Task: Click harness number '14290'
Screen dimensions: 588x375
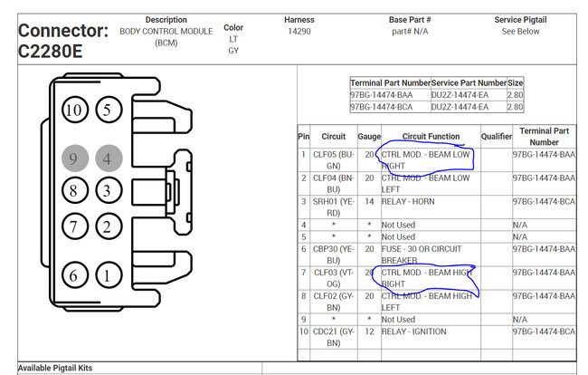Action: point(299,32)
